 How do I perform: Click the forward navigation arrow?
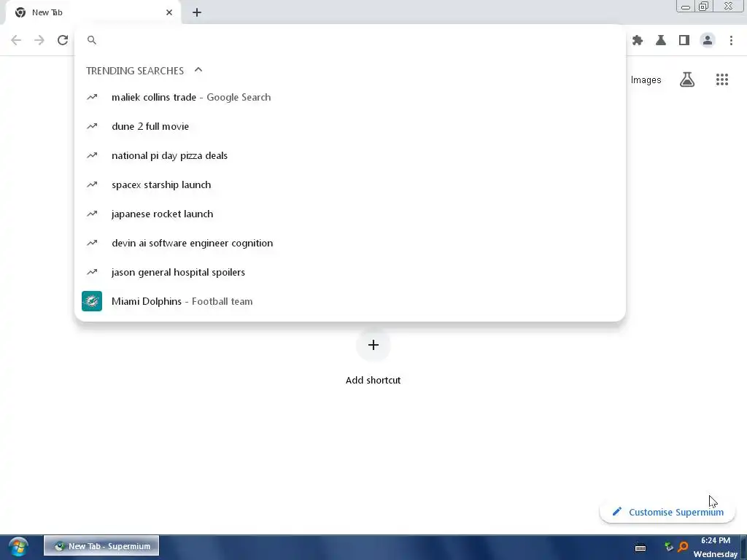[x=39, y=40]
